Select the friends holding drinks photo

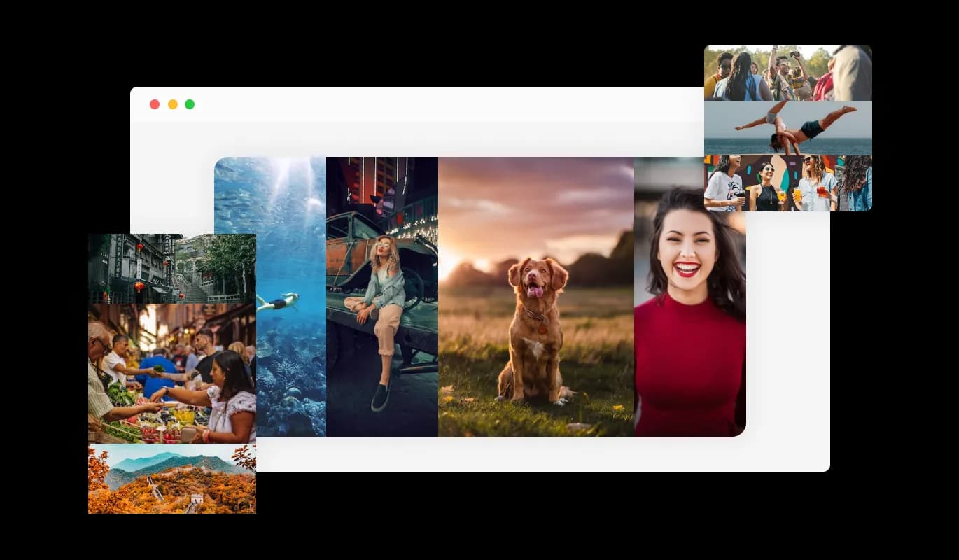coord(787,183)
